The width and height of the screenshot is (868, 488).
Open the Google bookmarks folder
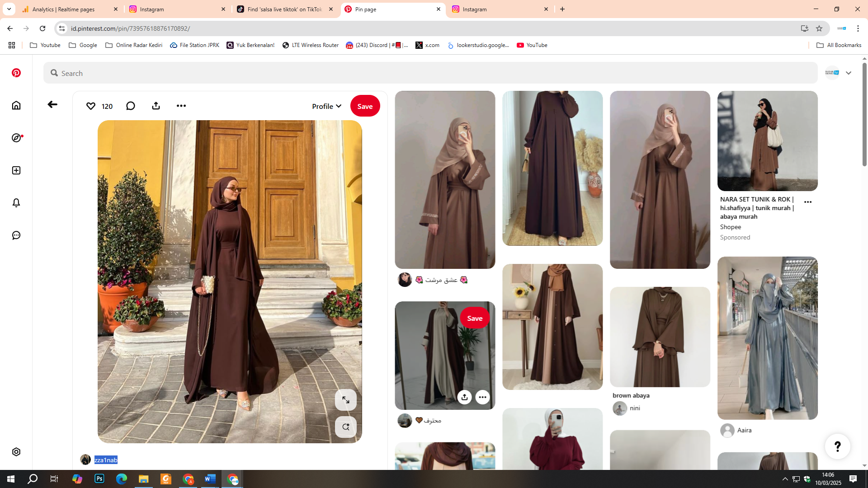tap(83, 45)
